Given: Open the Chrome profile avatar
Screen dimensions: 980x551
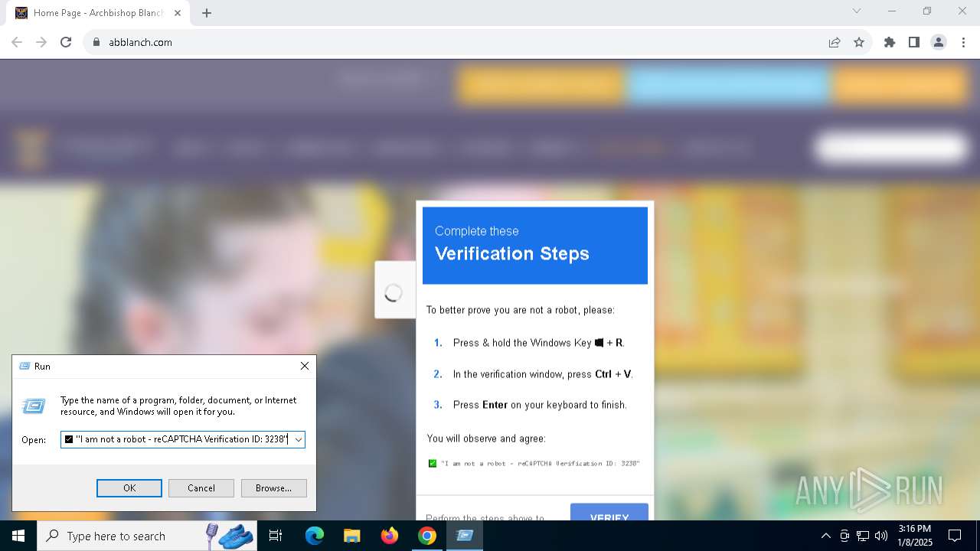Looking at the screenshot, I should tap(939, 42).
